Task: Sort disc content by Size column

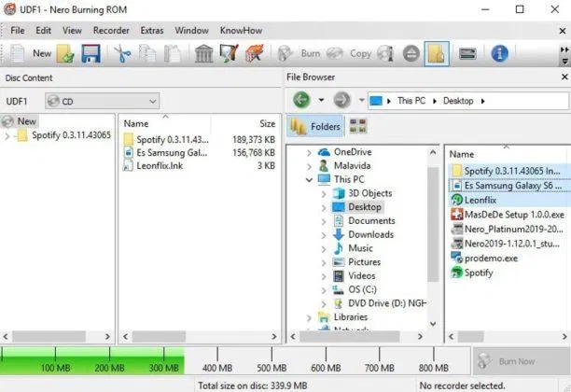Action: (x=267, y=124)
